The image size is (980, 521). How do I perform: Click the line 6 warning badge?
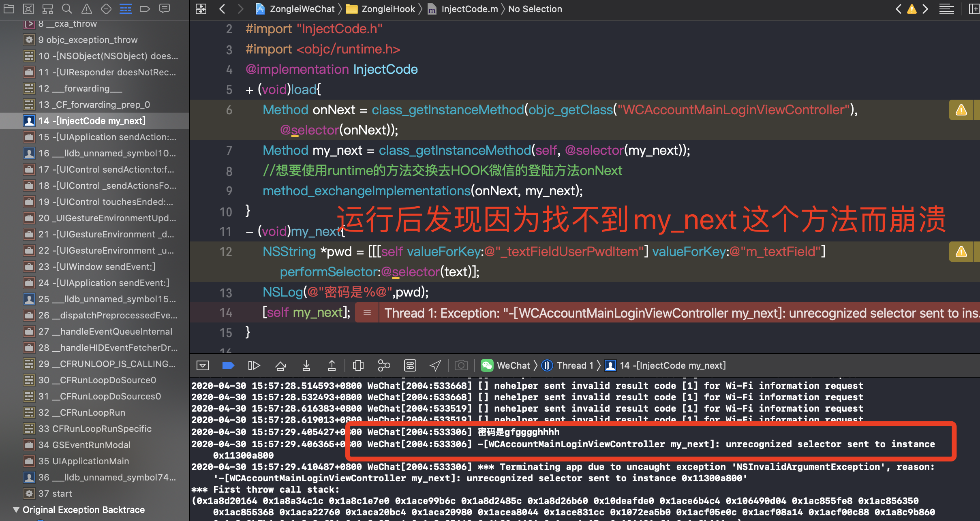961,110
